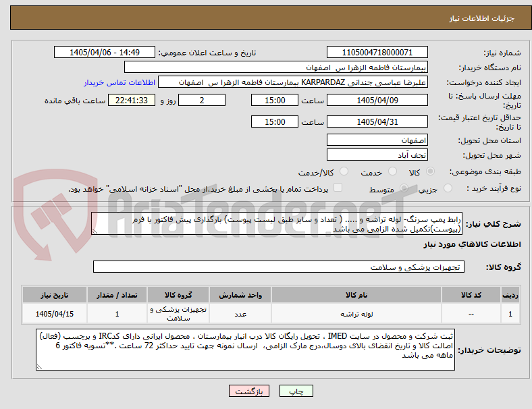Click response deadline time field 15:00
The width and height of the screenshot is (532, 409).
[275, 101]
